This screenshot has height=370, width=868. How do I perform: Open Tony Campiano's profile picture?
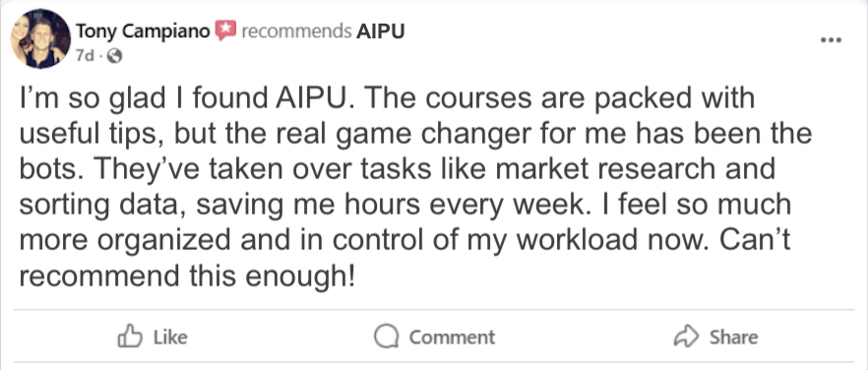40,38
